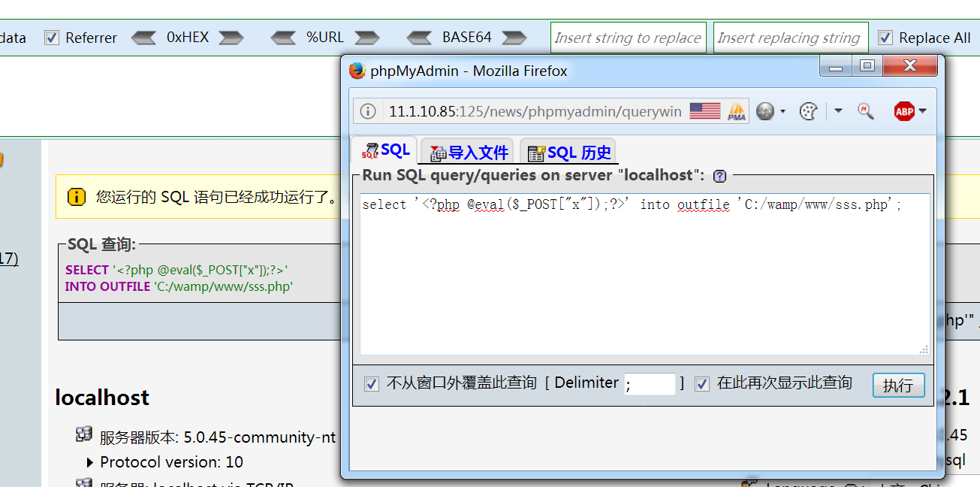The width and height of the screenshot is (980, 487).
Task: Click the Delimiter input field
Action: click(x=650, y=384)
